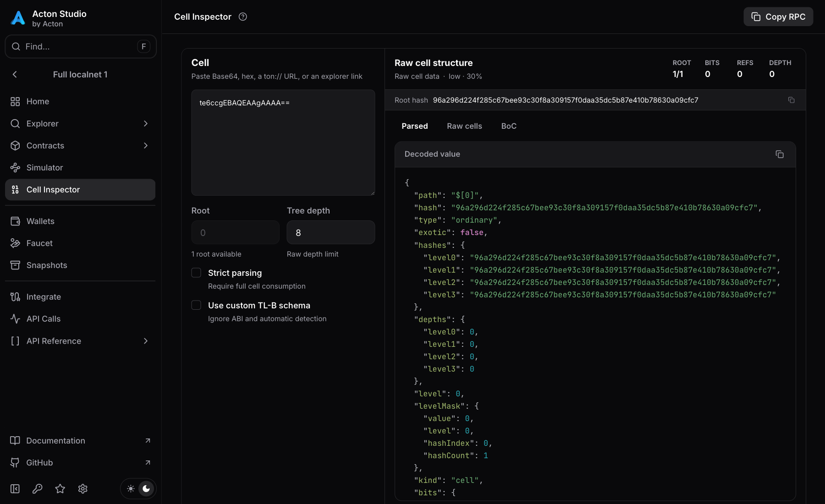Screen dimensions: 825x504
Task: Open the Wallets page
Action: click(80, 221)
